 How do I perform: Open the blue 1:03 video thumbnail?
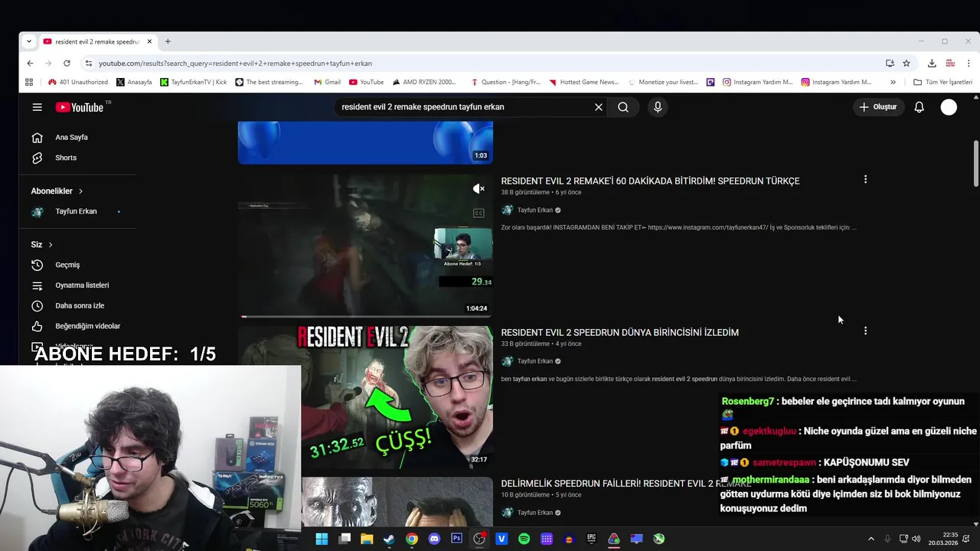coord(365,142)
